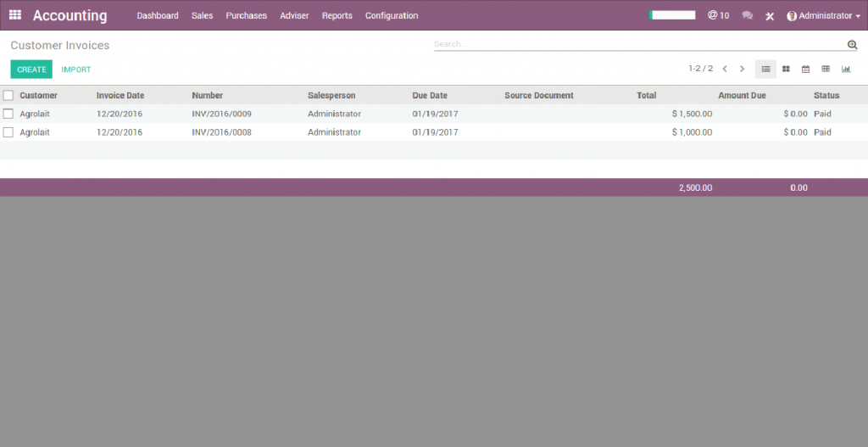
Task: Sort by the Source Document column header
Action: 539,95
